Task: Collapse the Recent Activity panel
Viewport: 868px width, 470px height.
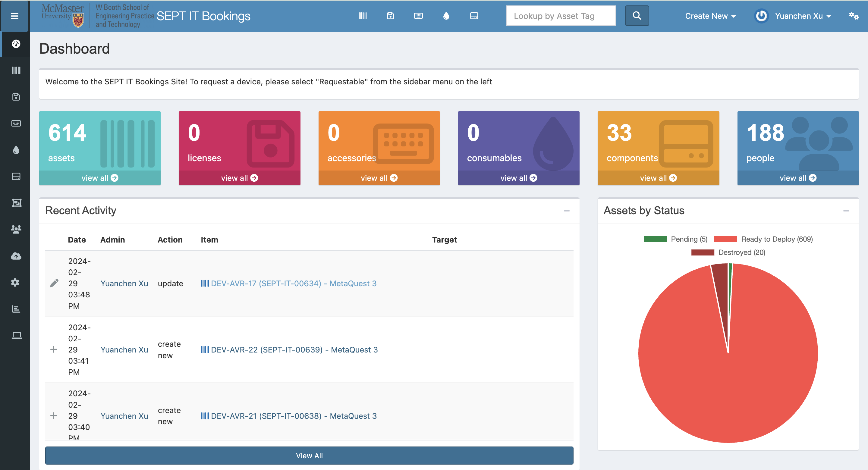Action: [x=566, y=211]
